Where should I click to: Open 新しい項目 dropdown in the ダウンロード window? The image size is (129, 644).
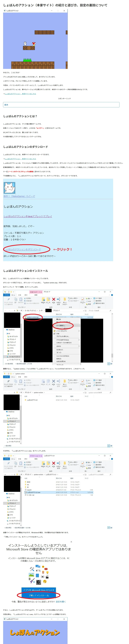73,298
